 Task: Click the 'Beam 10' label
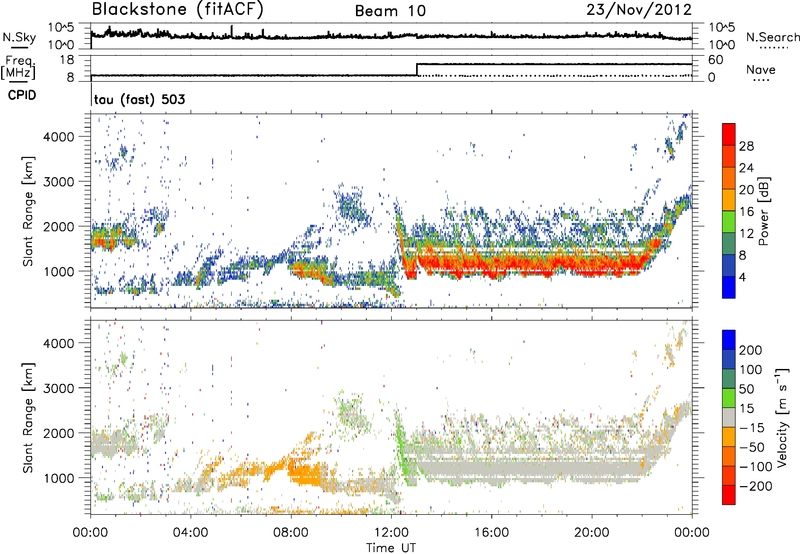coord(390,11)
